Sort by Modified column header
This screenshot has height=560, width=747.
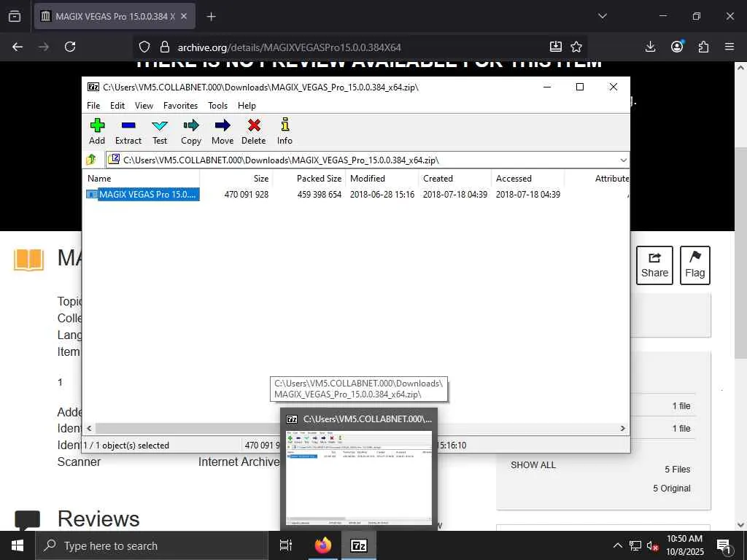tap(382, 179)
